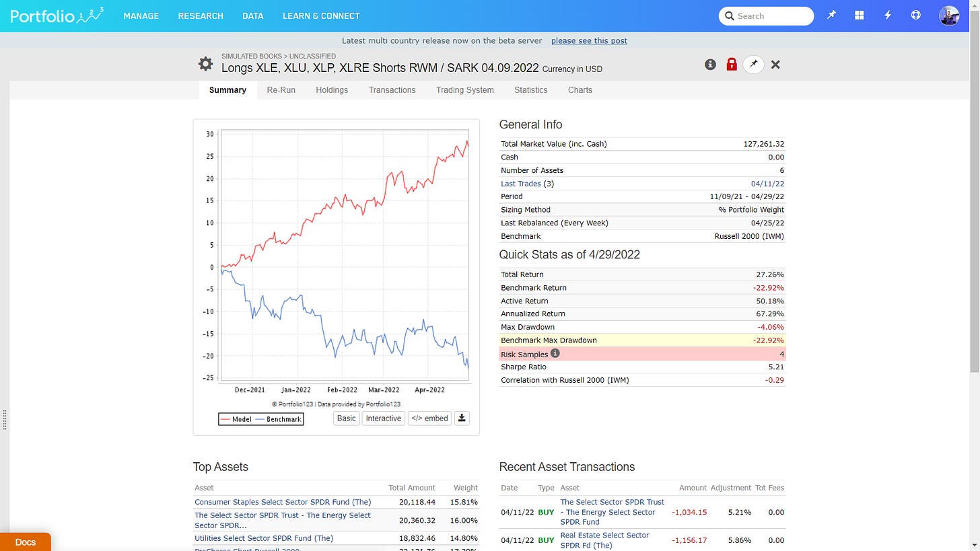Click the Benchmark value Russell 2000 (IWM)
This screenshot has height=551, width=980.
pyautogui.click(x=749, y=236)
